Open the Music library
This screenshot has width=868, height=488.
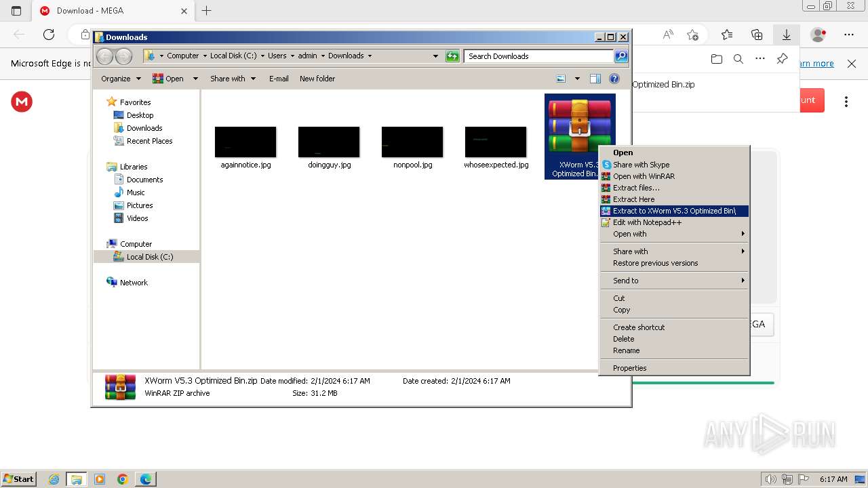pos(136,192)
